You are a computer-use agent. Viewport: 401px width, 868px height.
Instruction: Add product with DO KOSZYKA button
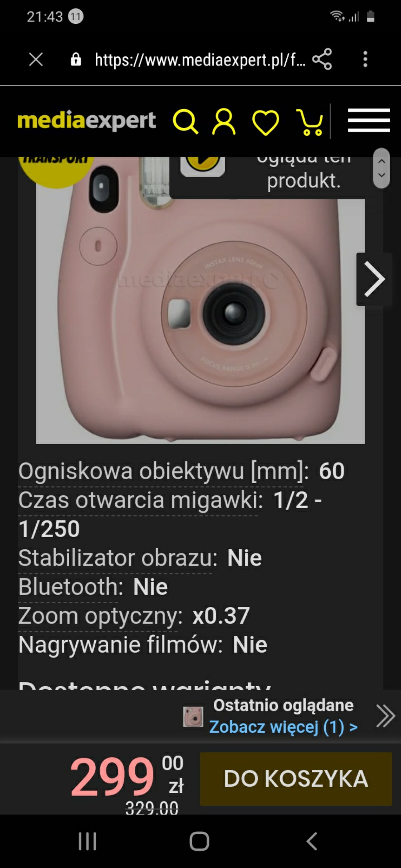(296, 779)
